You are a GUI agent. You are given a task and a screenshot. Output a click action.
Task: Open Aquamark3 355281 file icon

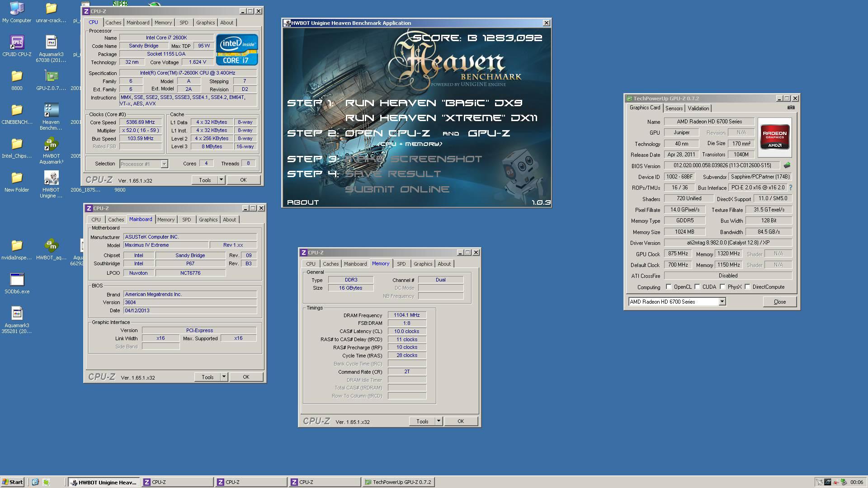click(x=17, y=320)
